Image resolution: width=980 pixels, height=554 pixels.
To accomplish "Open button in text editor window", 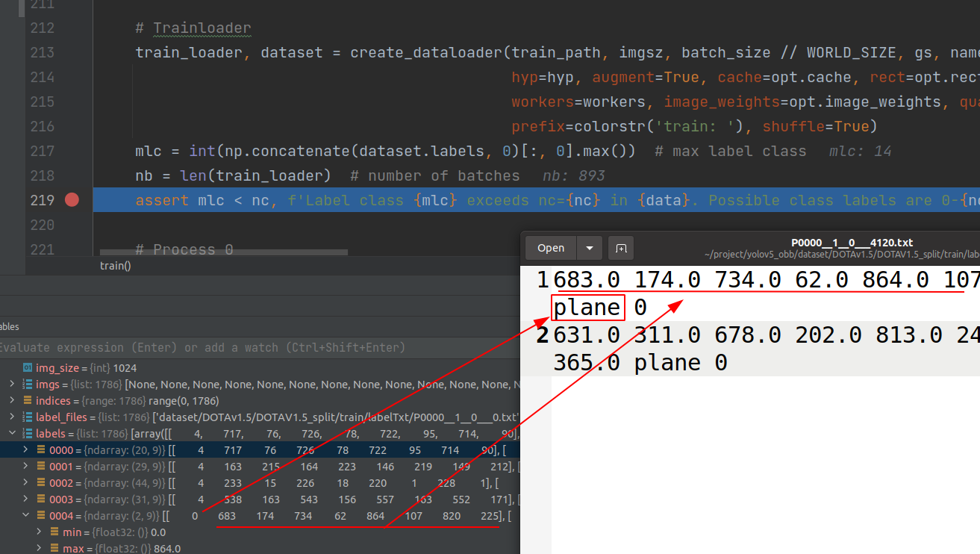I will (551, 248).
